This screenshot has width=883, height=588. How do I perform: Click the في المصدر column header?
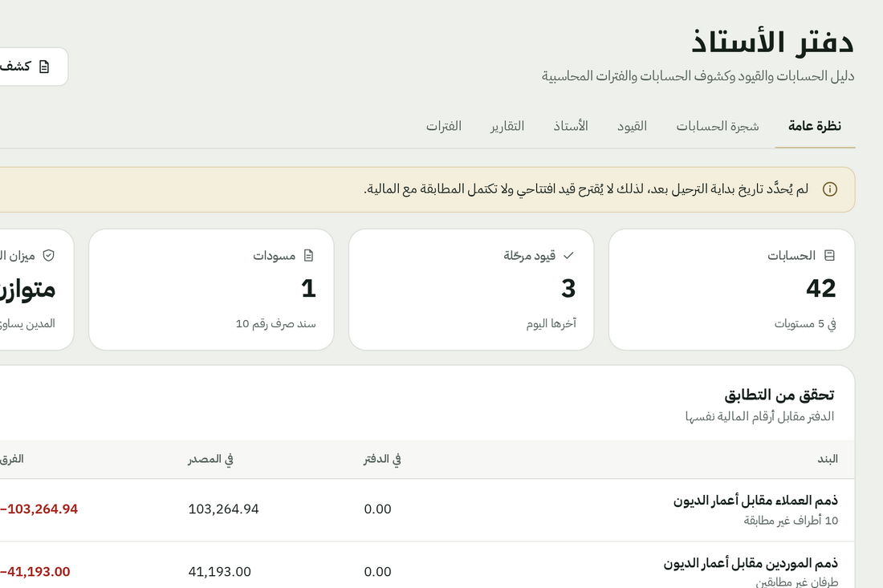[x=210, y=459]
